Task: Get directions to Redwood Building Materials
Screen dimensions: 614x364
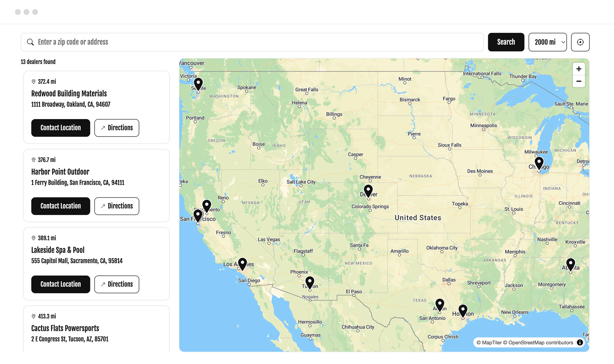Action: tap(117, 128)
